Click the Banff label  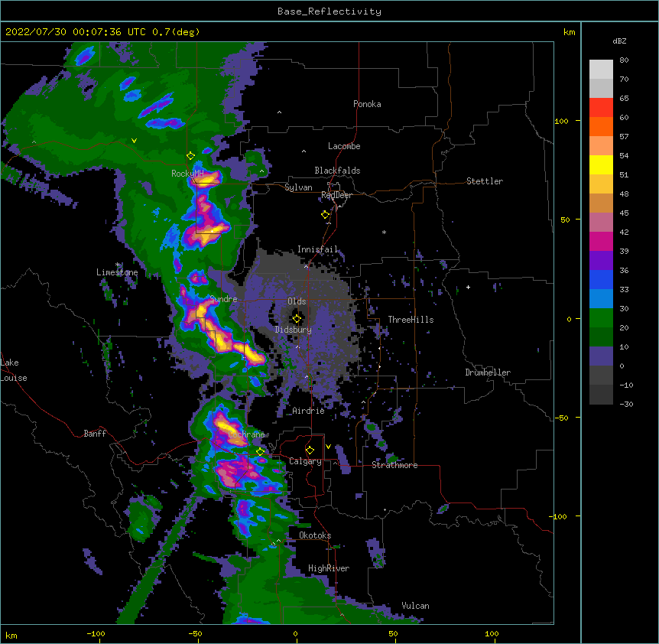point(95,434)
